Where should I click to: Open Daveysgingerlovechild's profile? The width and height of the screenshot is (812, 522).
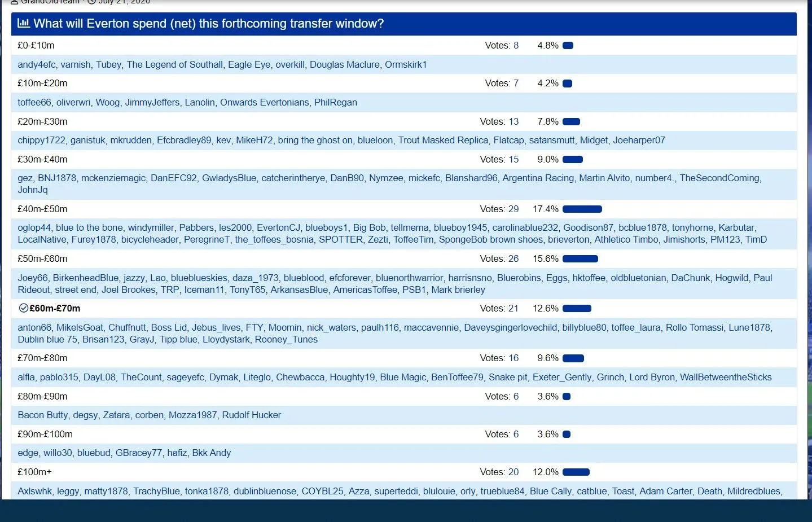click(x=510, y=327)
